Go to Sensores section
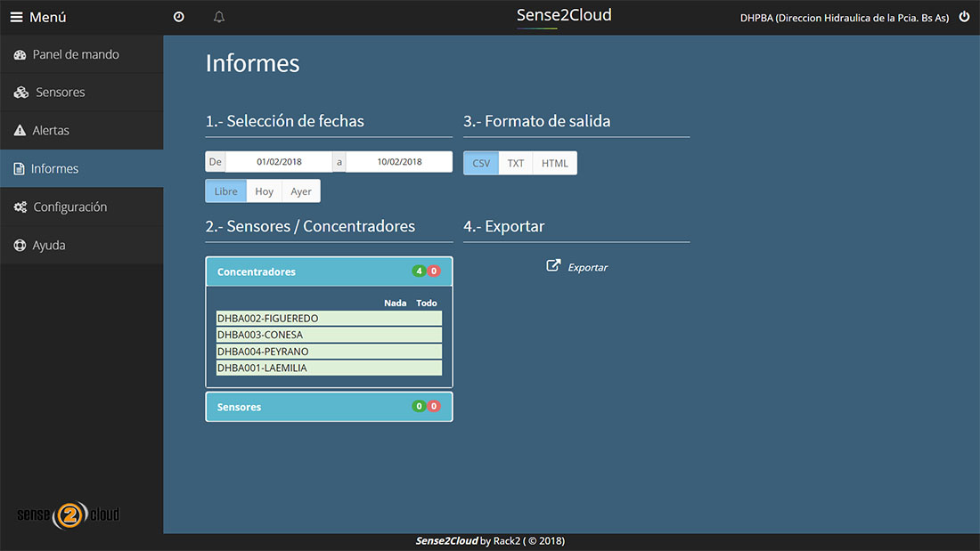The image size is (980, 551). coord(82,93)
